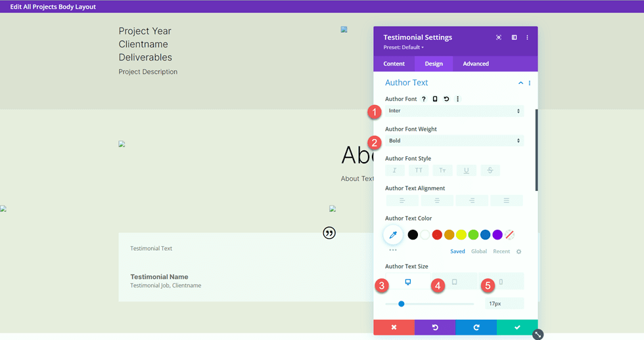Screen dimensions: 644x340
Task: Open the Advanced tab
Action: (x=476, y=64)
